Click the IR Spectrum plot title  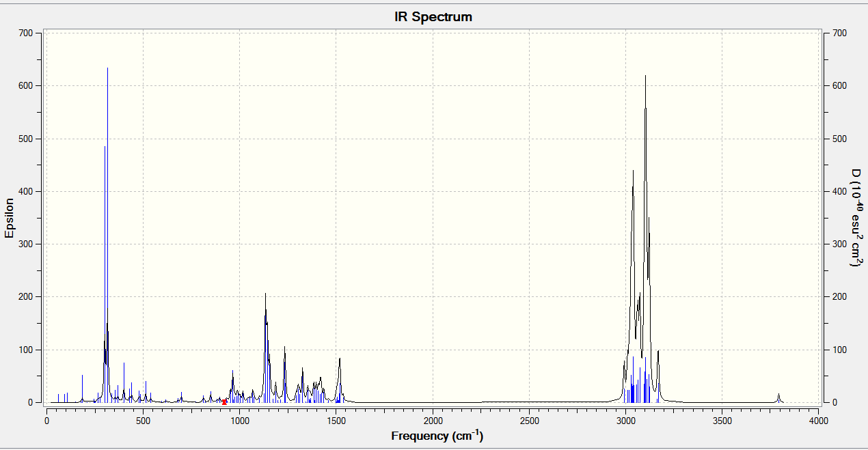pos(433,16)
